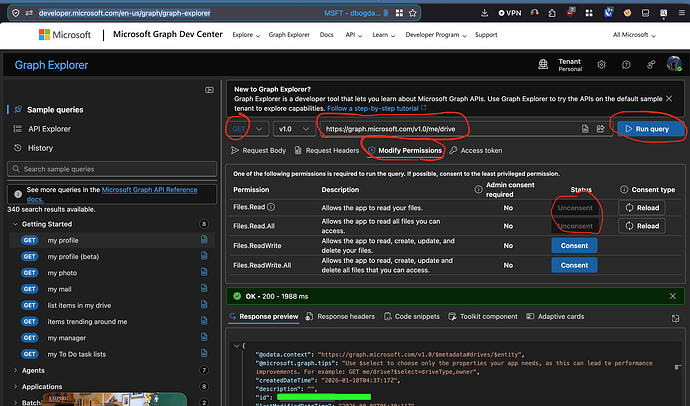Viewport: 690px width, 406px height.
Task: Collapse the sidebar panel toggle icon
Action: 209,90
